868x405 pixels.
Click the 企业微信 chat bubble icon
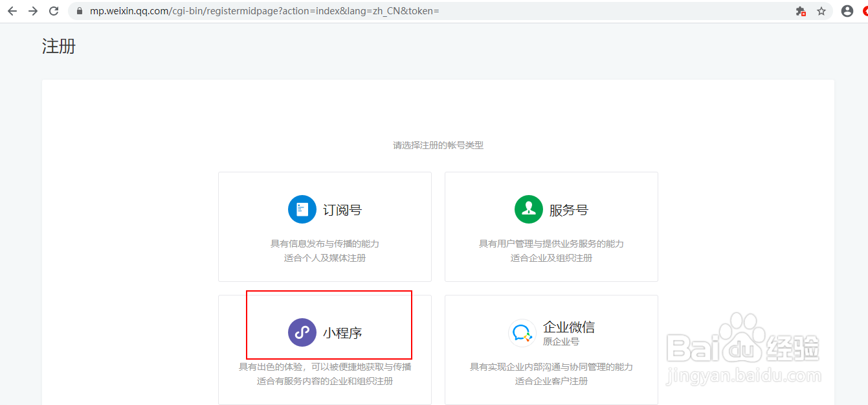pos(522,333)
